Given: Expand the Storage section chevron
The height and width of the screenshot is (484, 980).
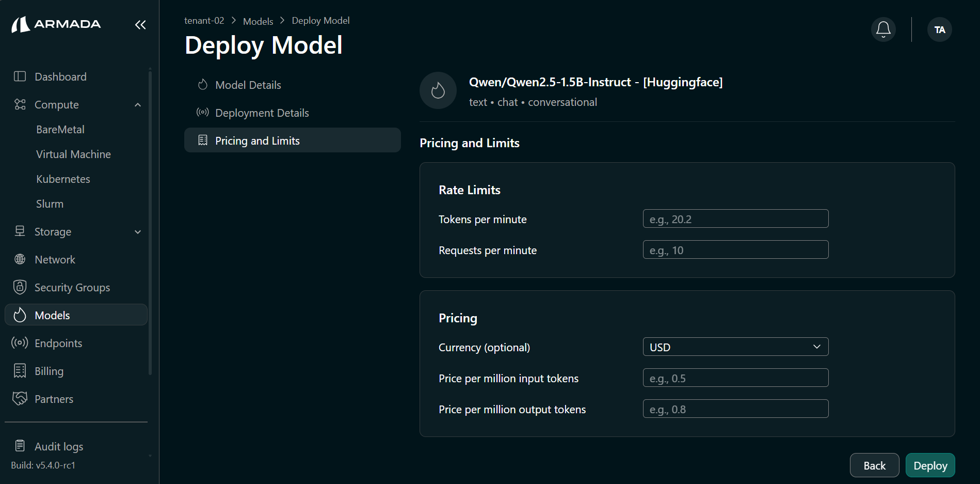Looking at the screenshot, I should (138, 232).
